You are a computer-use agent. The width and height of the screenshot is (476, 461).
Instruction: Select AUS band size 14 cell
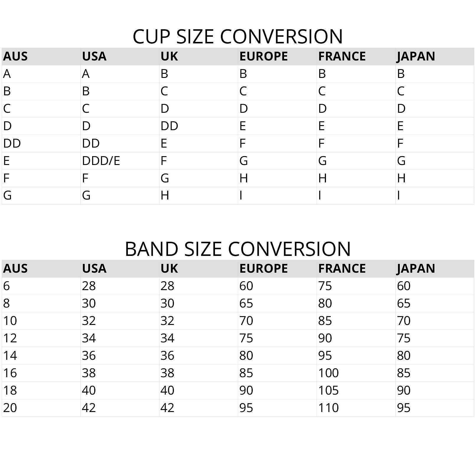coord(10,356)
